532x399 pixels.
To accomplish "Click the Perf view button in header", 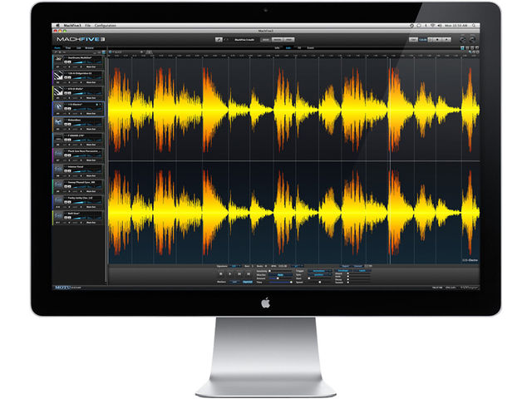I will pyautogui.click(x=288, y=40).
